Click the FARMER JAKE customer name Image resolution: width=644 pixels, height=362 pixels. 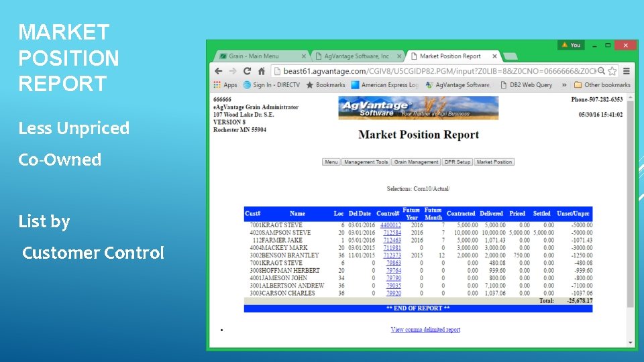point(282,240)
